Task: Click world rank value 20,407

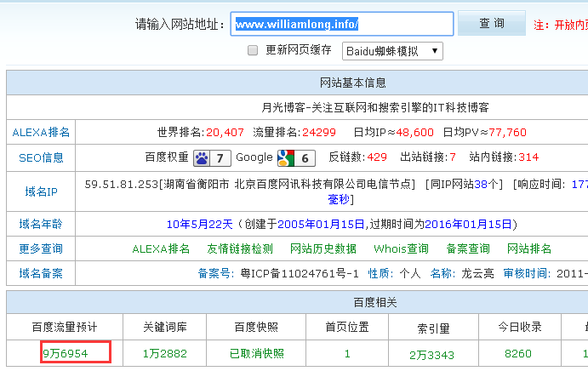Action: click(225, 133)
